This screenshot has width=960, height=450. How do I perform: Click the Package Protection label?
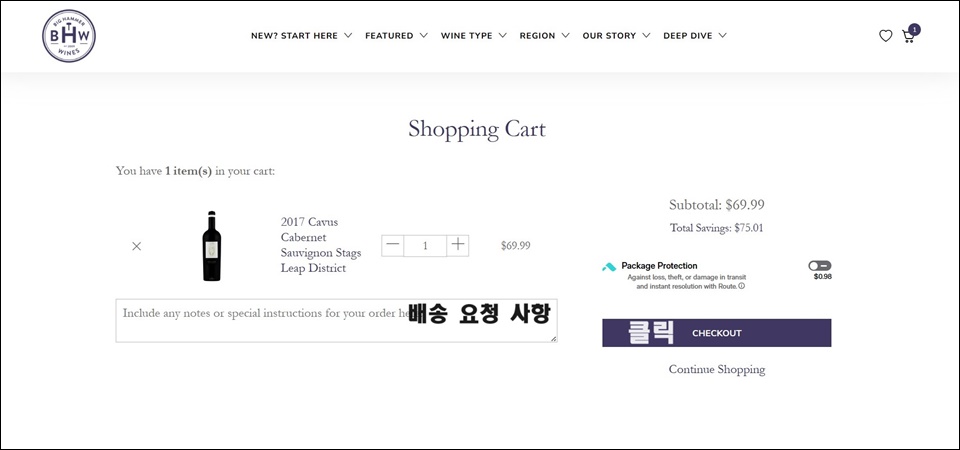[659, 266]
